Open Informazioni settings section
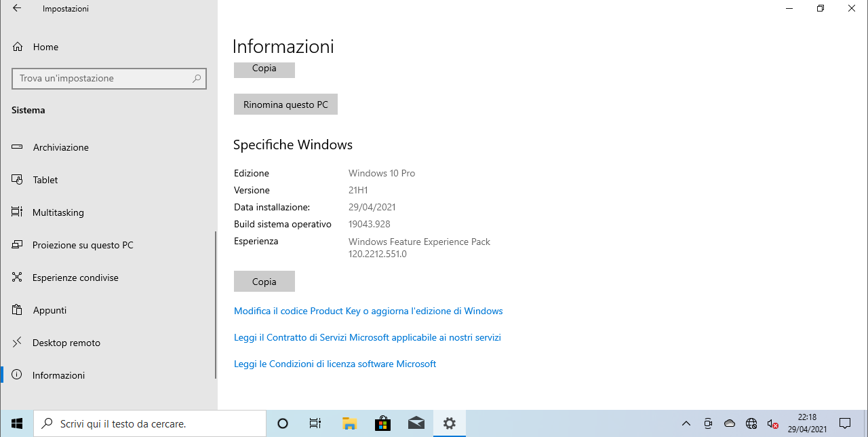The image size is (868, 437). click(108, 375)
